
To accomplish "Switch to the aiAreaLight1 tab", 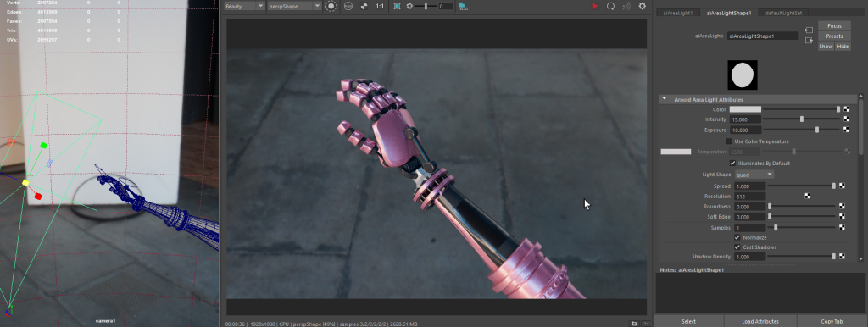I will (677, 13).
